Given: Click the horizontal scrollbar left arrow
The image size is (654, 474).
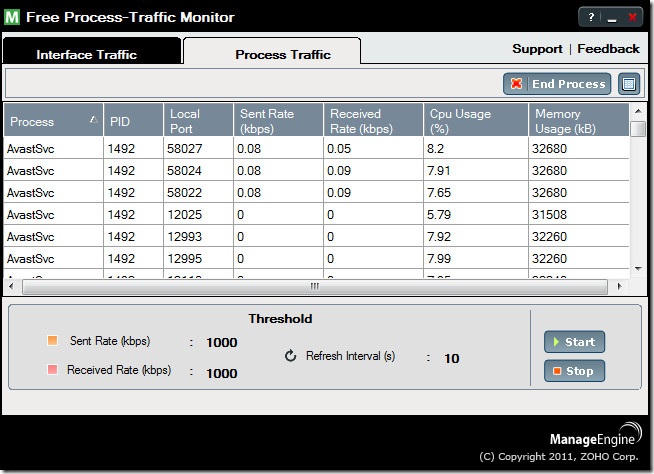Looking at the screenshot, I should (11, 286).
